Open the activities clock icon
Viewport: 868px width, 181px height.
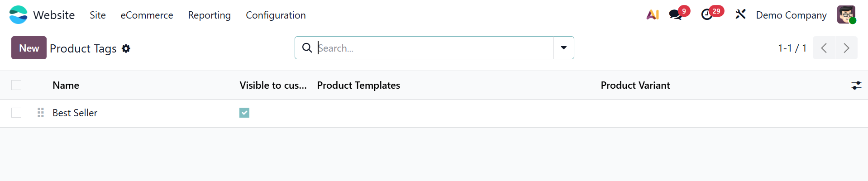point(707,15)
